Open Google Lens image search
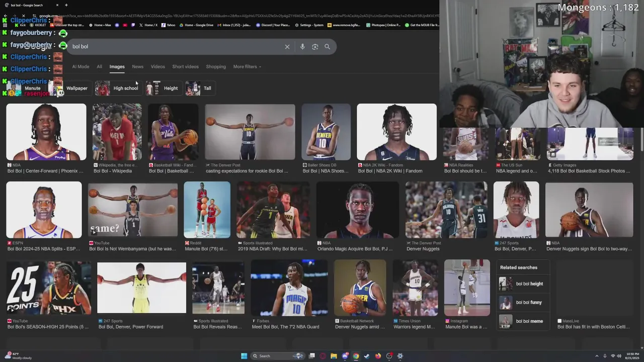Image resolution: width=644 pixels, height=362 pixels. [x=315, y=47]
